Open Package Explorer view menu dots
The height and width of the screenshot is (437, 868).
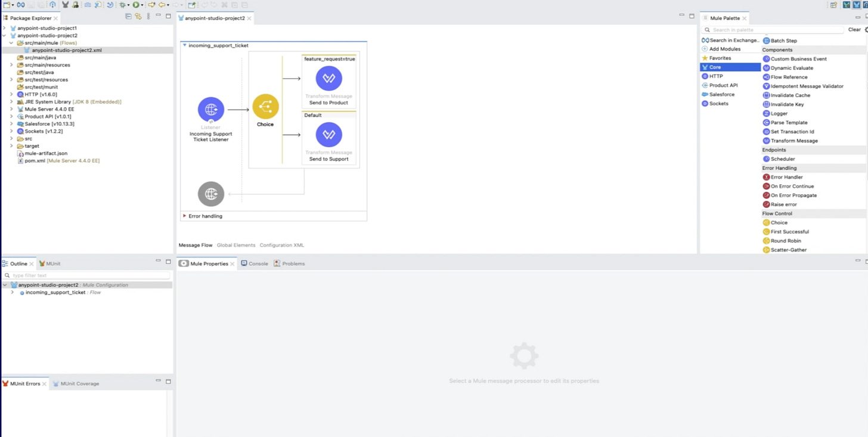coord(148,17)
